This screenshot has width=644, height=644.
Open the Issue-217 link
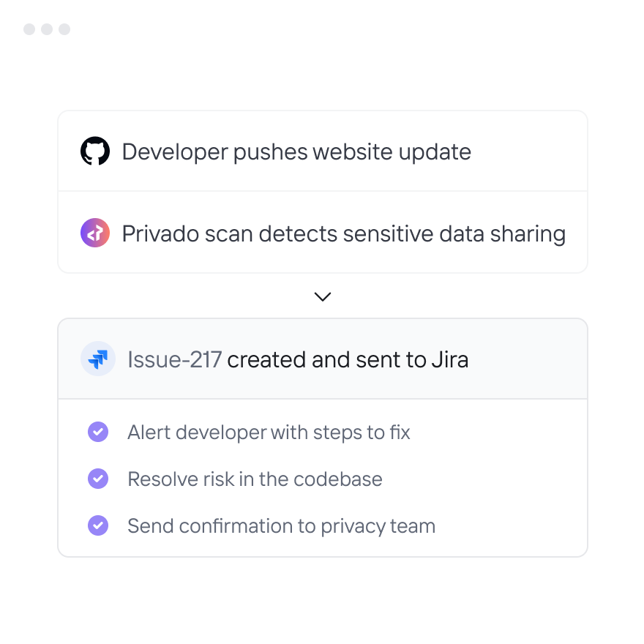pos(174,359)
